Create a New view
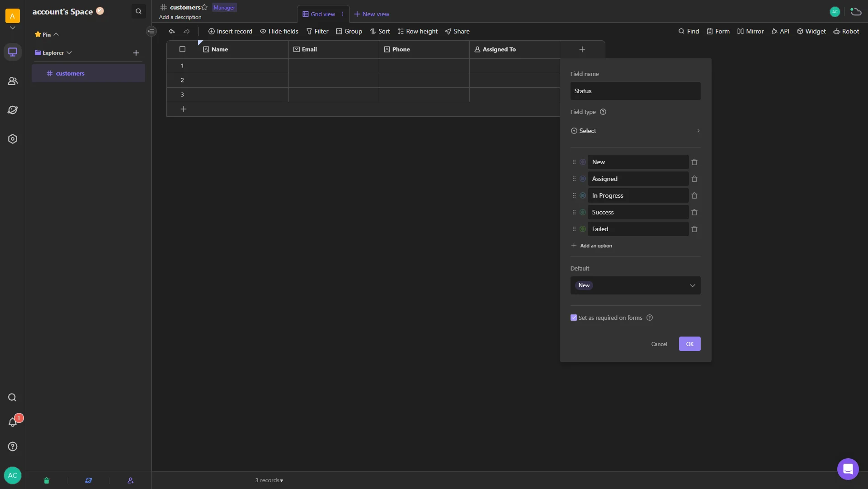The height and width of the screenshot is (489, 868). tap(372, 14)
